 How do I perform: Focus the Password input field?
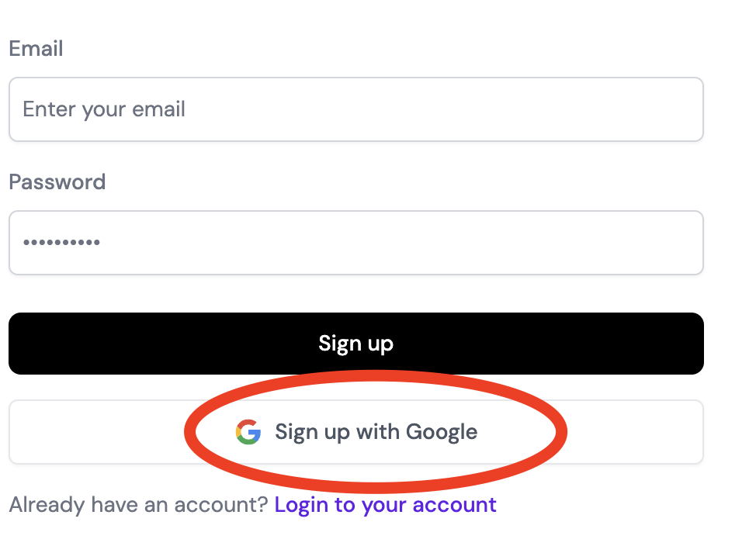click(x=355, y=243)
